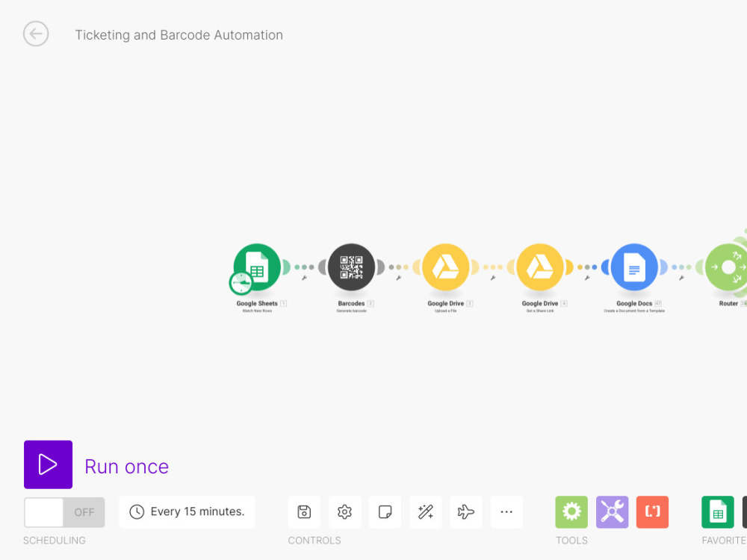Toggle the scheduling switch on

(x=64, y=512)
